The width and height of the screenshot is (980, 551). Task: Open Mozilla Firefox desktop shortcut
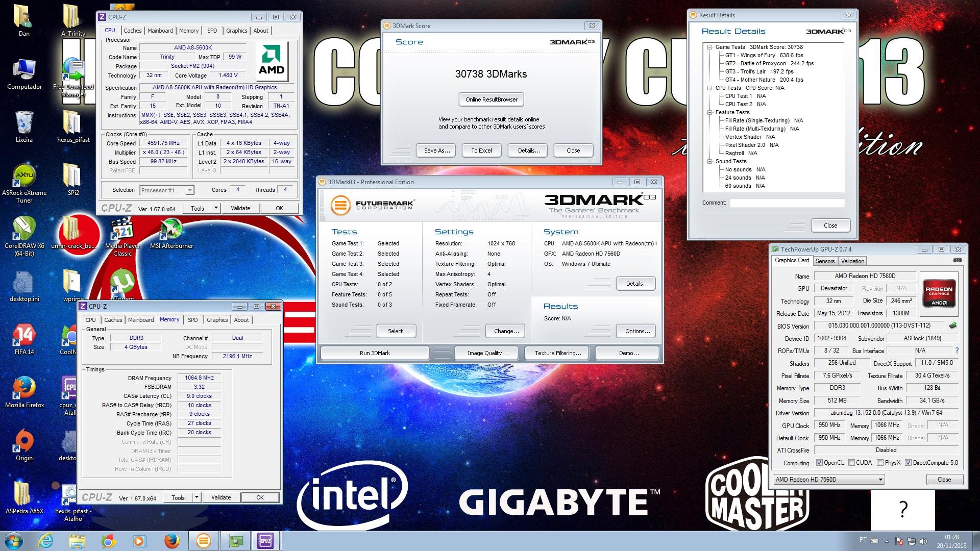[24, 393]
